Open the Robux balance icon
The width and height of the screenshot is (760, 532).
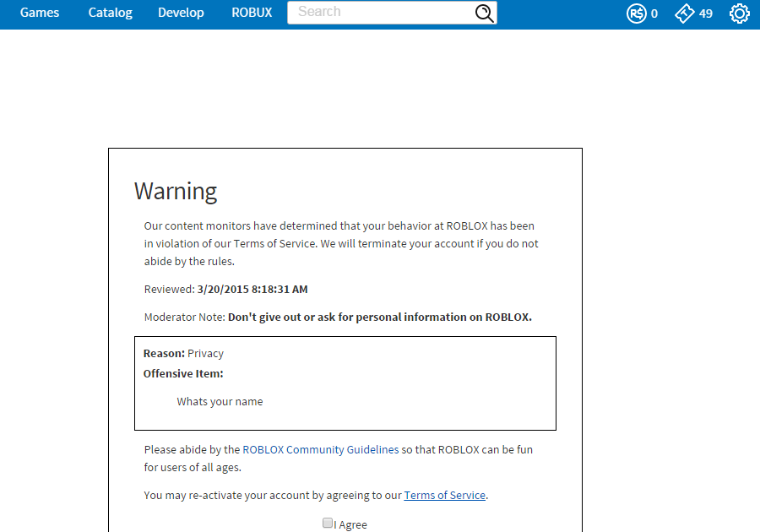pyautogui.click(x=637, y=13)
